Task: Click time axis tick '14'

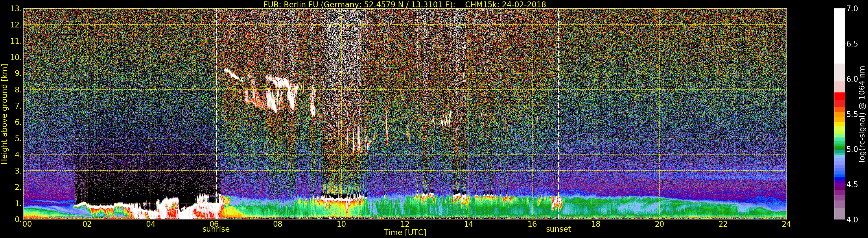Action: coord(468,224)
